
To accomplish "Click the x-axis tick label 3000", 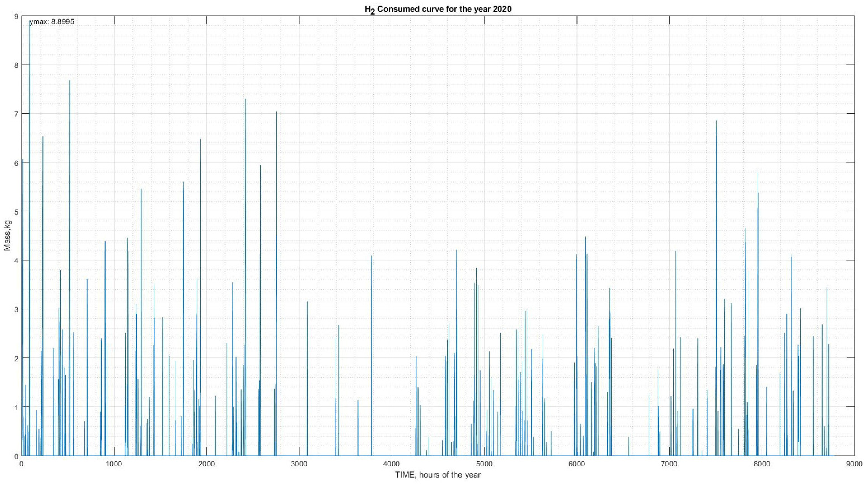I will [x=299, y=464].
